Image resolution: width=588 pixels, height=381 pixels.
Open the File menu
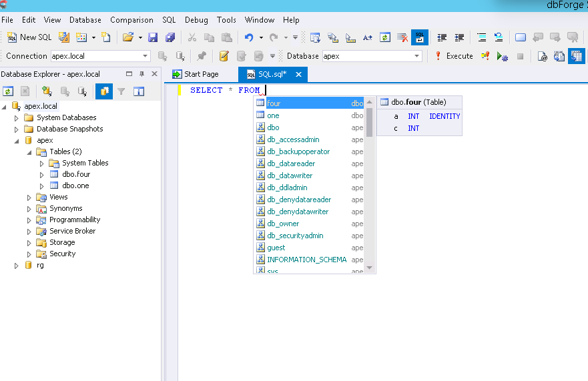click(7, 20)
